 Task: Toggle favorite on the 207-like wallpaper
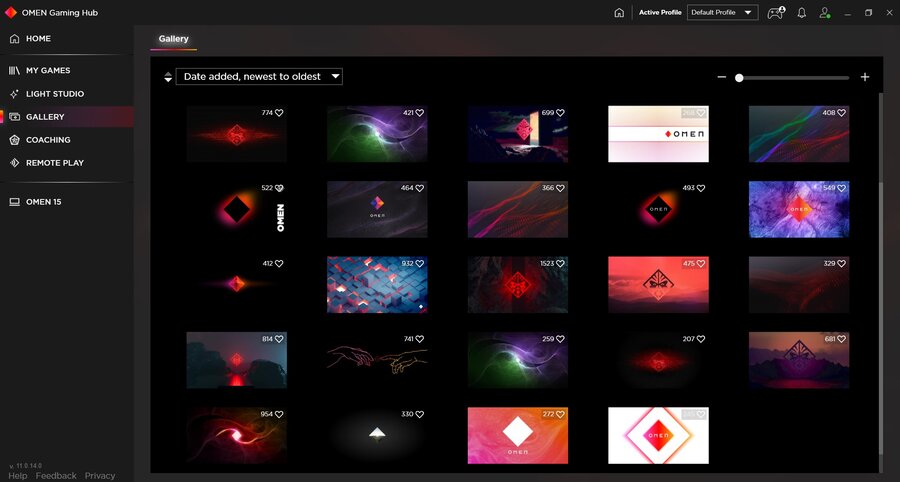(701, 339)
